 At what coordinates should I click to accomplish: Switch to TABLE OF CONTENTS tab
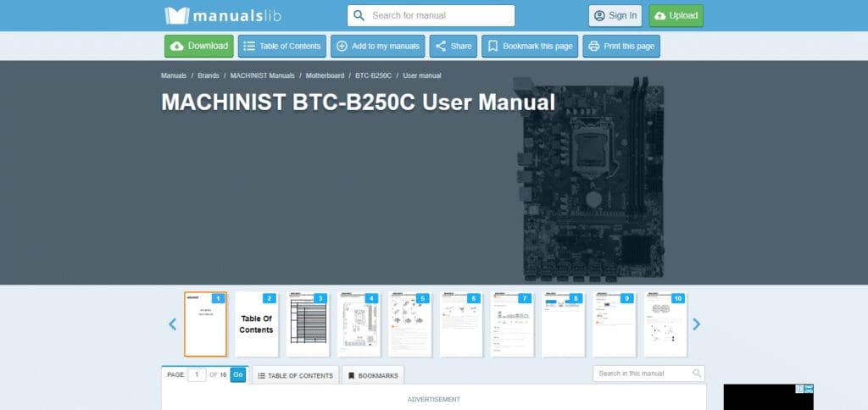[296, 376]
